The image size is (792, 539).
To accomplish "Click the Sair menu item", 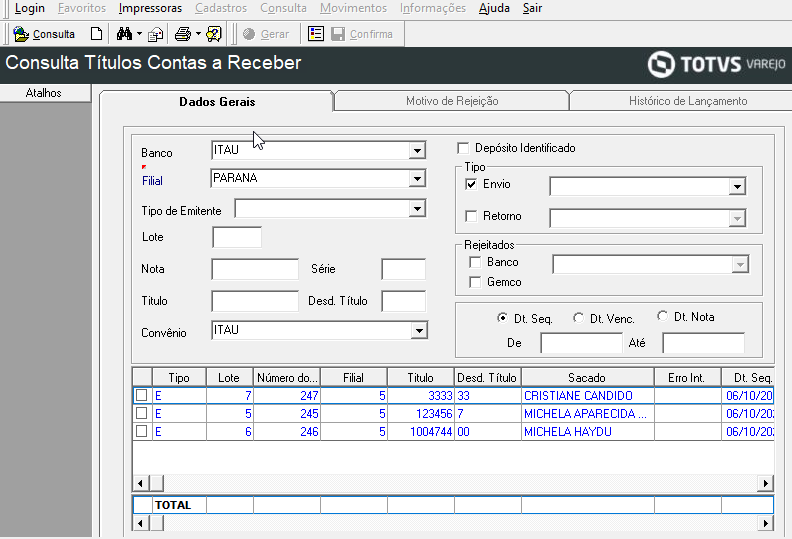I will (532, 8).
